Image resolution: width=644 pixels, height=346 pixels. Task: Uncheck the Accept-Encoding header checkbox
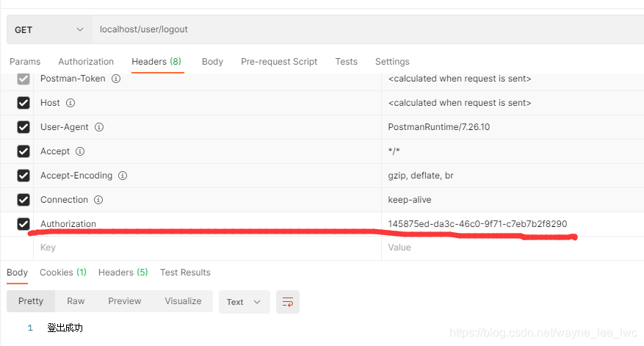click(23, 176)
